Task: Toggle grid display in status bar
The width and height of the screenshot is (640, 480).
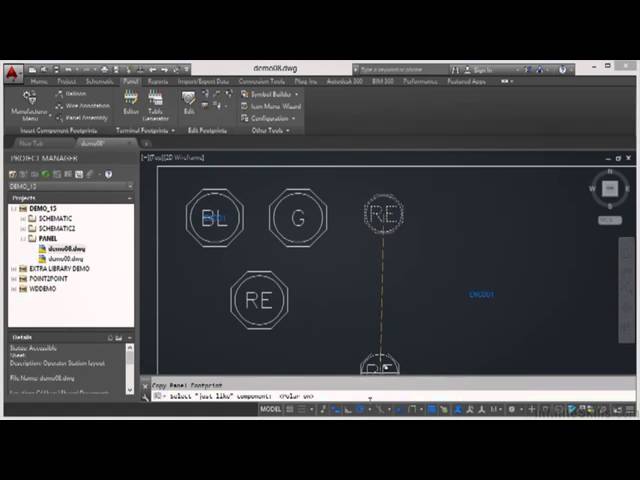Action: pos(290,409)
